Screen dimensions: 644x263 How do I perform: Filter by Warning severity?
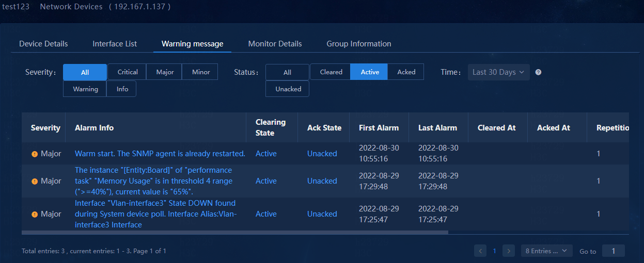tap(85, 89)
